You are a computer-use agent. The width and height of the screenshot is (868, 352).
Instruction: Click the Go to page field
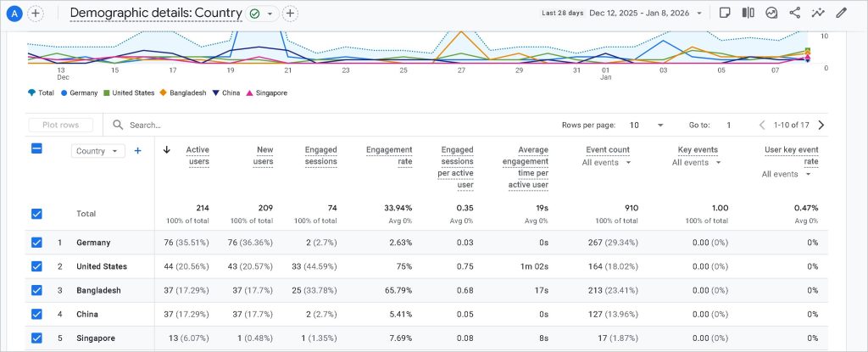click(728, 126)
